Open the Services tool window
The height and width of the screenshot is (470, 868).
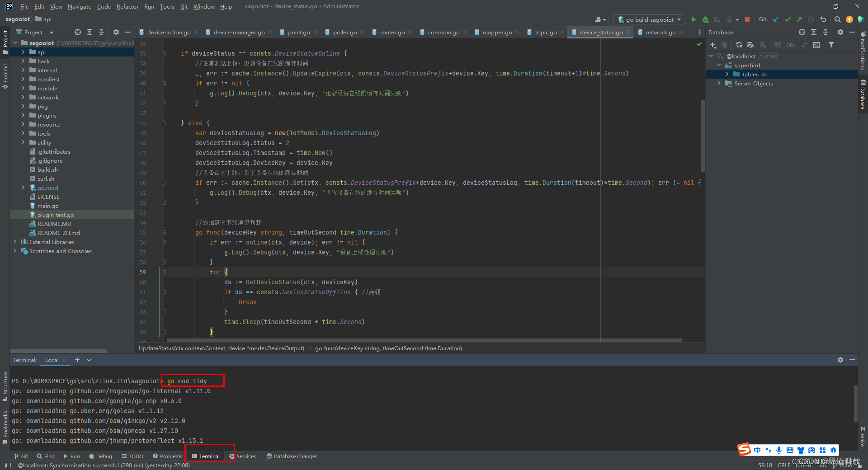(x=243, y=456)
